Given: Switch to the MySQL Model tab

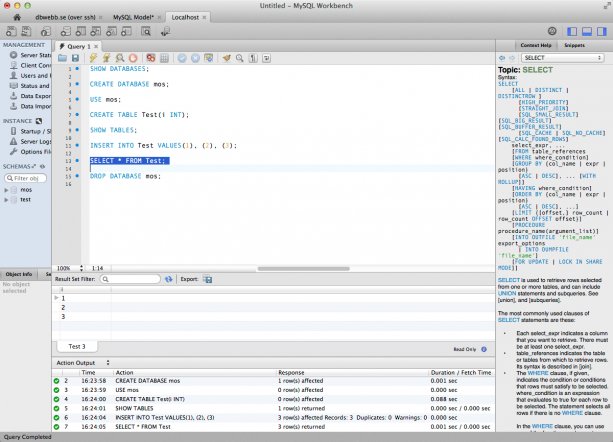Looking at the screenshot, I should click(x=133, y=17).
